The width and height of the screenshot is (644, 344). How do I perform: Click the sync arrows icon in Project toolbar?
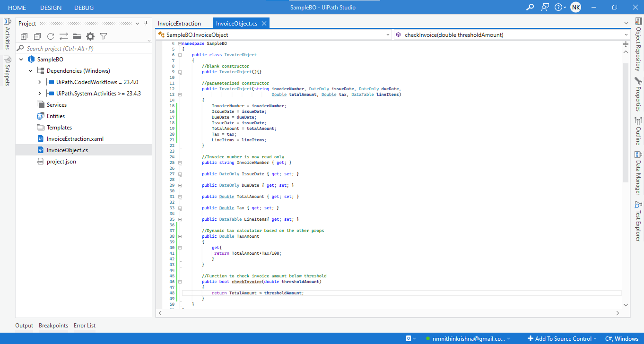coord(64,36)
